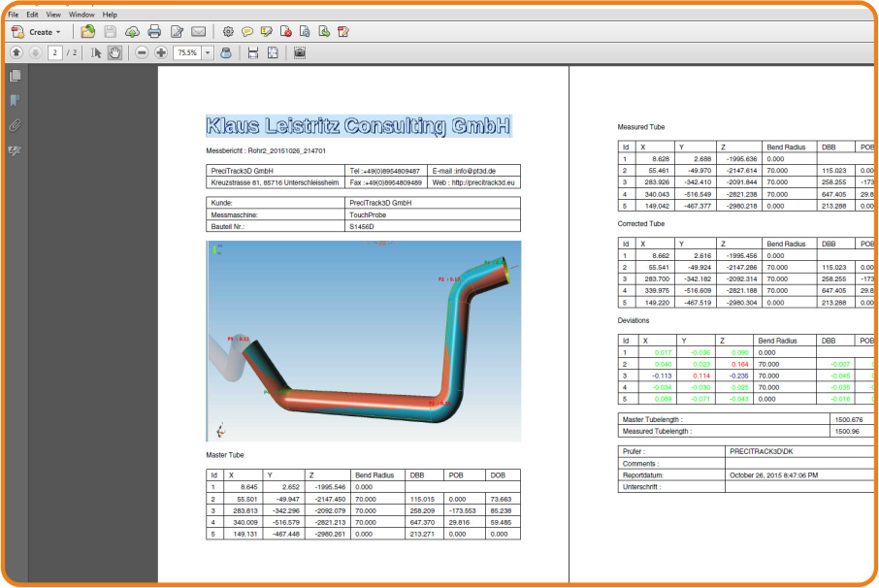Open the Window menu
This screenshot has height=588, width=879.
[81, 15]
